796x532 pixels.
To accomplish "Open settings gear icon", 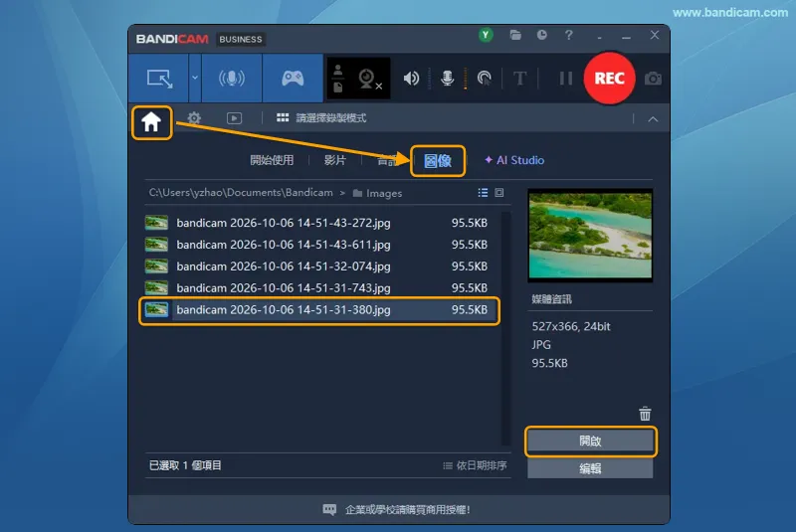I will 194,118.
